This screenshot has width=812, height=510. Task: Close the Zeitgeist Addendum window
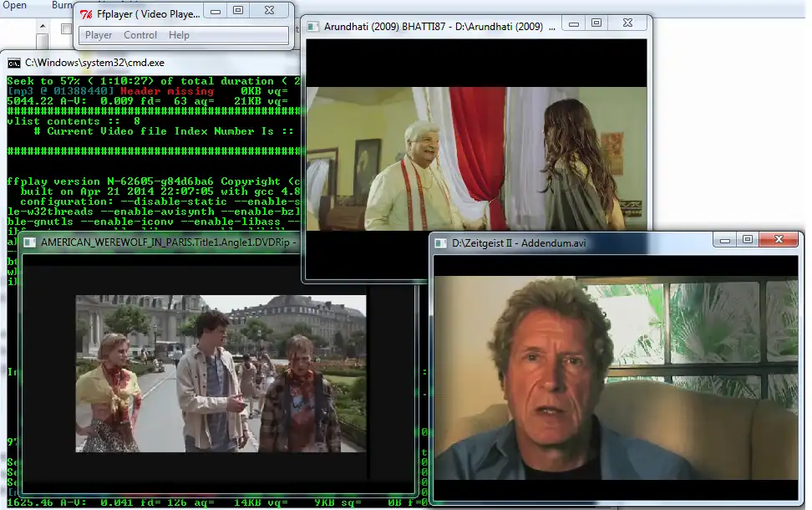coord(779,239)
